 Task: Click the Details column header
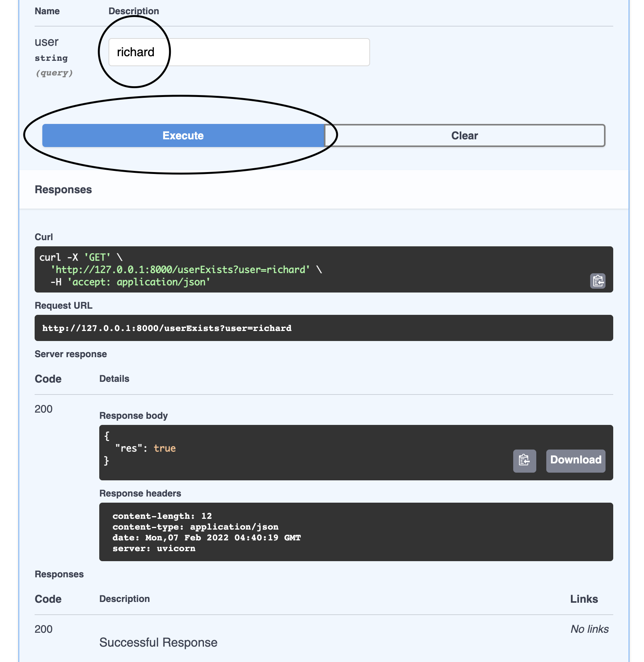click(x=114, y=379)
